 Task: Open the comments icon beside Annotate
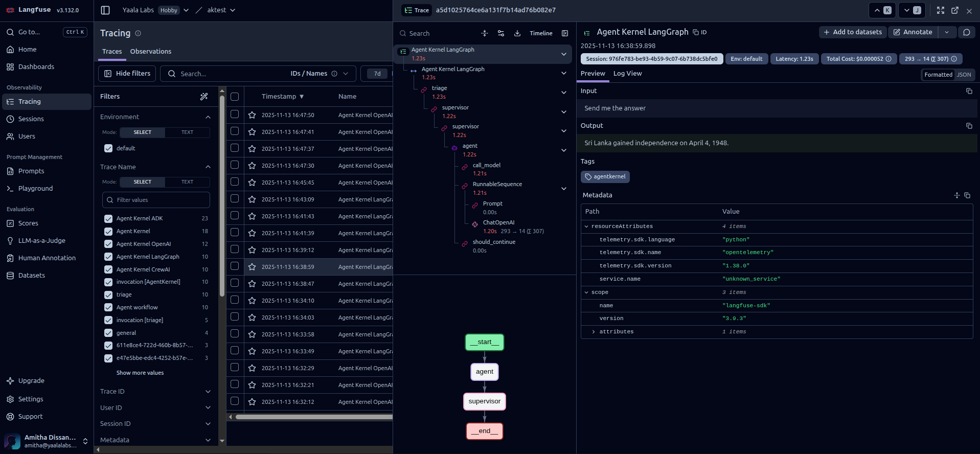click(966, 32)
